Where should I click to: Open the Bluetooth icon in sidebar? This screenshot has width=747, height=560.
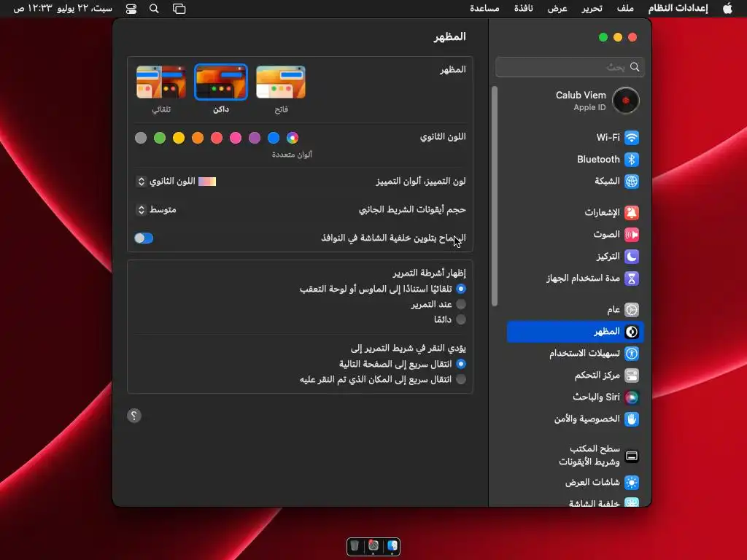(x=631, y=160)
